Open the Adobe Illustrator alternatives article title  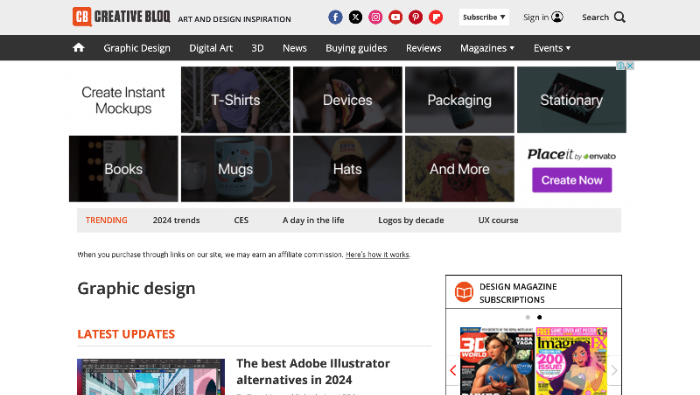[x=313, y=371]
